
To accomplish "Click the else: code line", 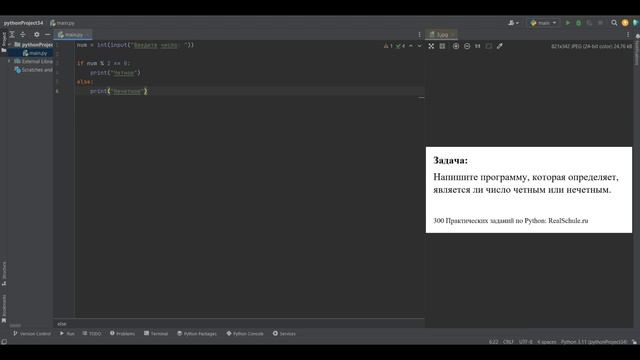I will pos(85,82).
